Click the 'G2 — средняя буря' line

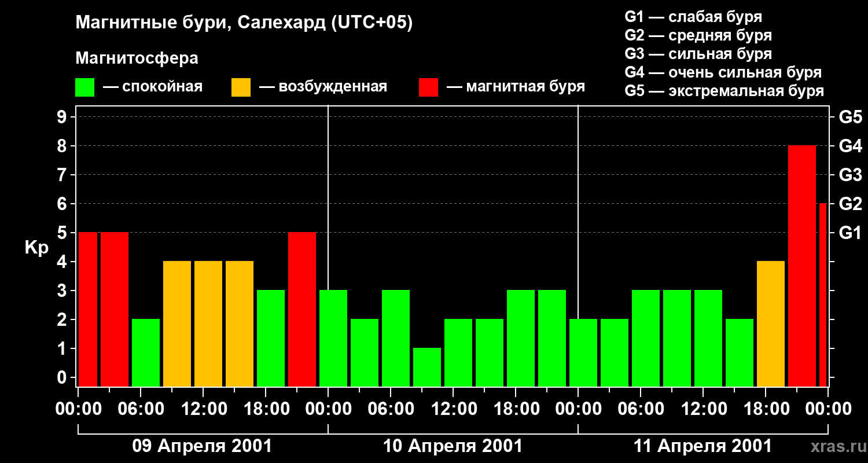pyautogui.click(x=698, y=35)
